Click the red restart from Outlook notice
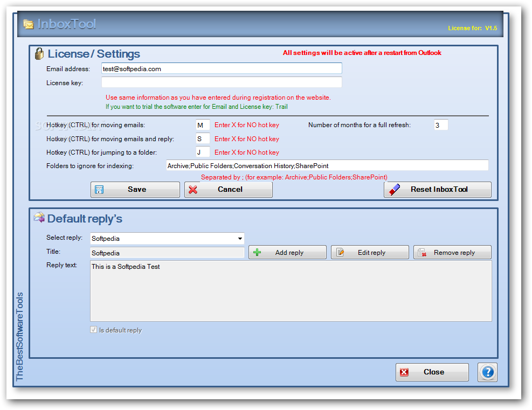 [x=362, y=53]
